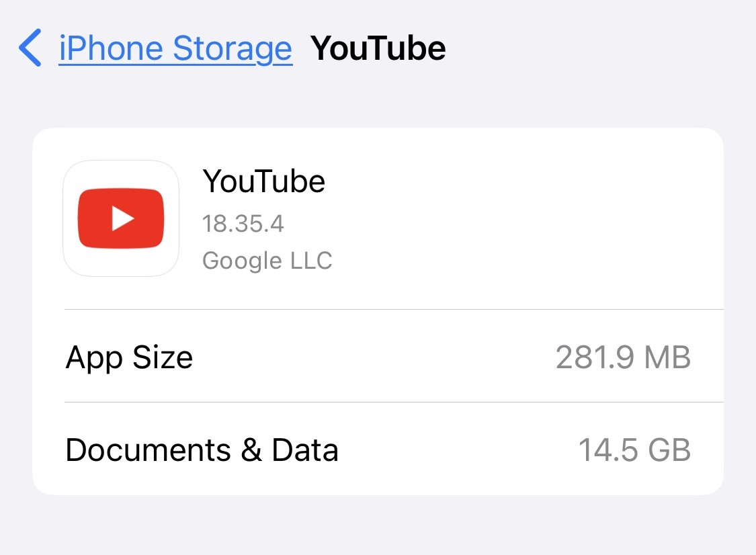Tap the blue back chevron arrow
Viewport: 756px width, 555px height.
30,48
